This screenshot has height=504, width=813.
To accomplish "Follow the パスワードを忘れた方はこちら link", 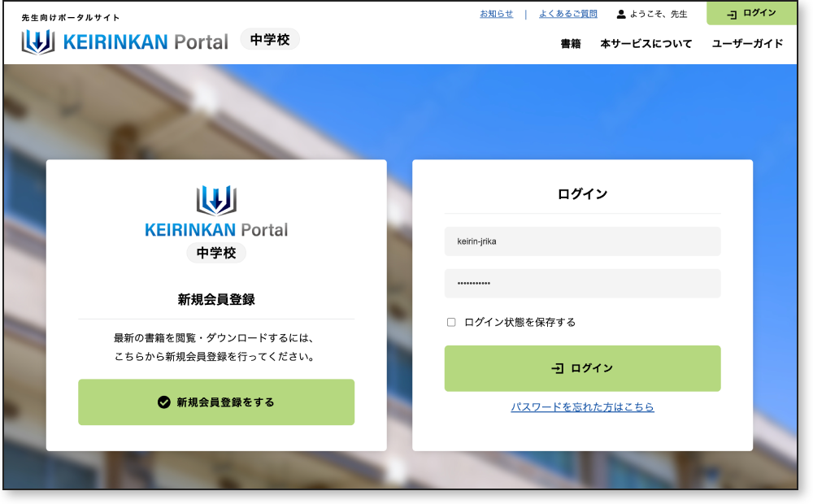I will (582, 407).
